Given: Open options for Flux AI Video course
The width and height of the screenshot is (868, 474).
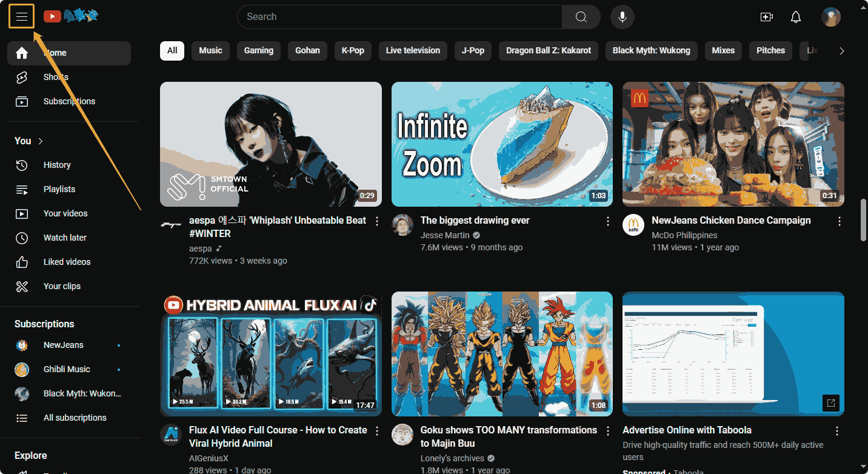Looking at the screenshot, I should 377,431.
